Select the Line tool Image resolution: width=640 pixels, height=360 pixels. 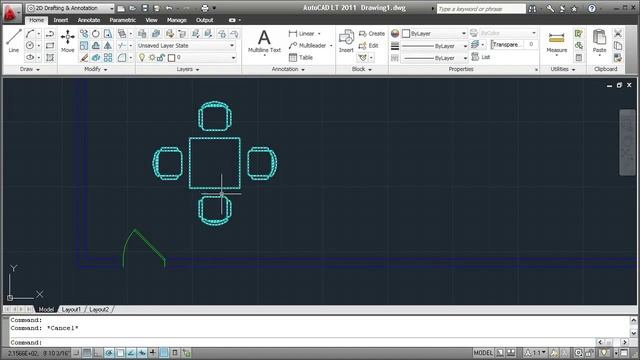(x=13, y=41)
